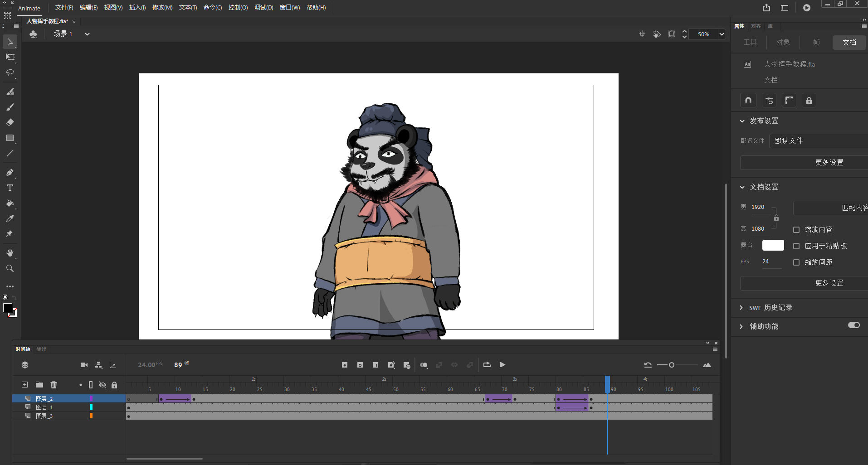Toggle the show all layers eye icon
Viewport: 868px width, 465px height.
[102, 385]
